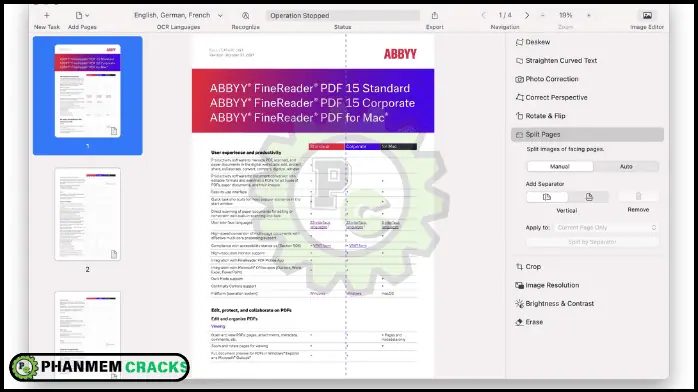Zoom in with the plus button
Image resolution: width=698 pixels, height=392 pixels.
588,15
